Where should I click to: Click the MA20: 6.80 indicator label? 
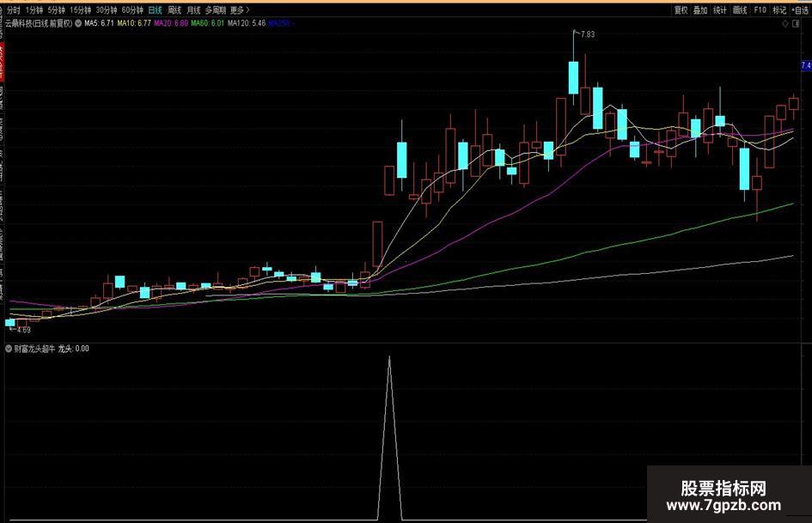(171, 23)
